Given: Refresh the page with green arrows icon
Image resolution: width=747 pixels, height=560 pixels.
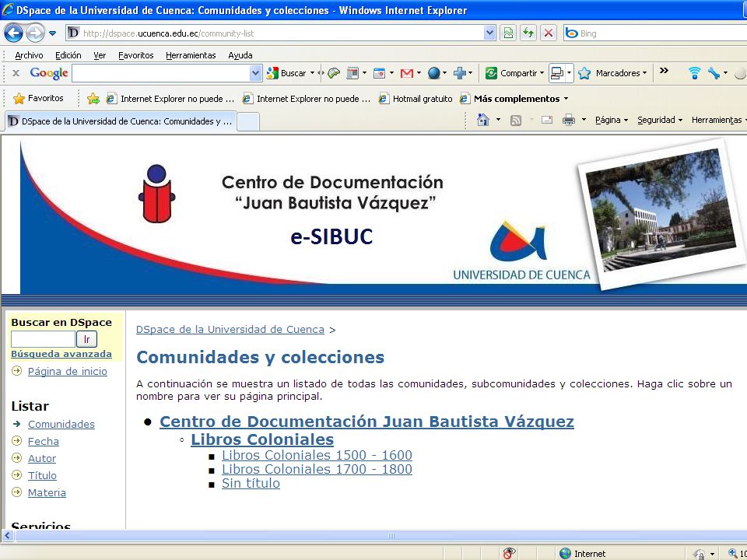Looking at the screenshot, I should click(528, 33).
